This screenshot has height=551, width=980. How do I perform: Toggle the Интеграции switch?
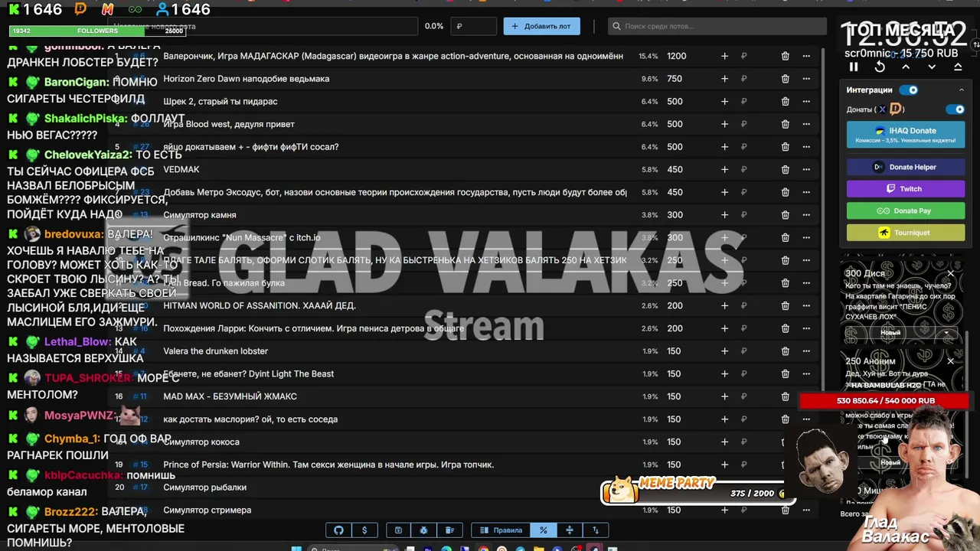point(909,90)
